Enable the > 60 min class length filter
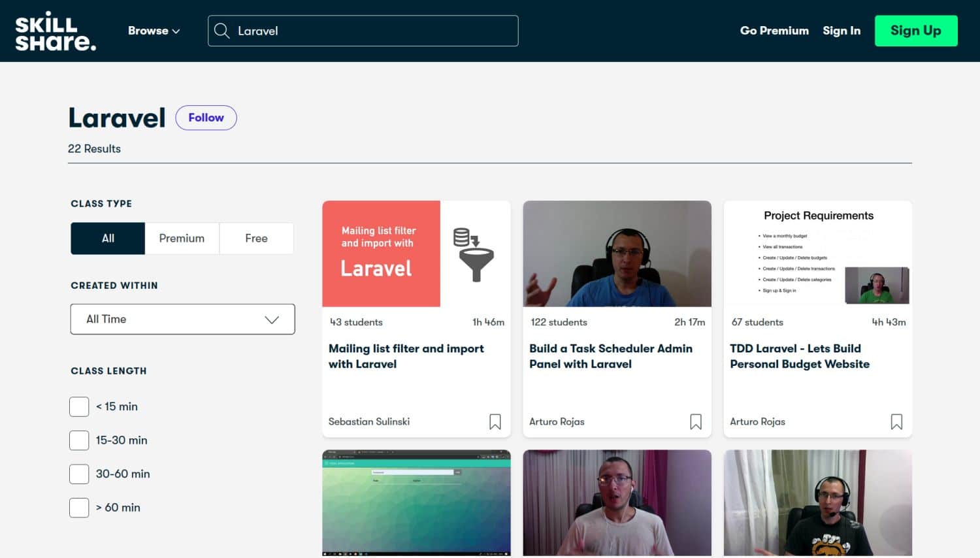 click(78, 507)
